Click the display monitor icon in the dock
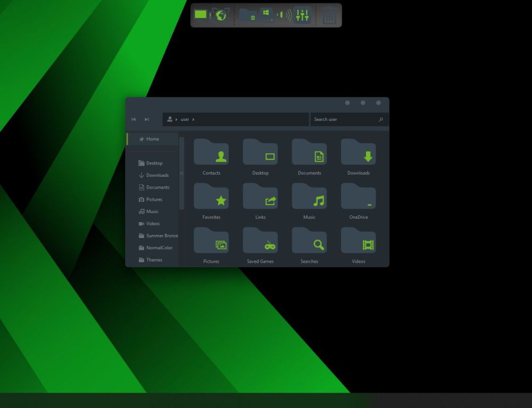532x408 pixels. (x=201, y=15)
